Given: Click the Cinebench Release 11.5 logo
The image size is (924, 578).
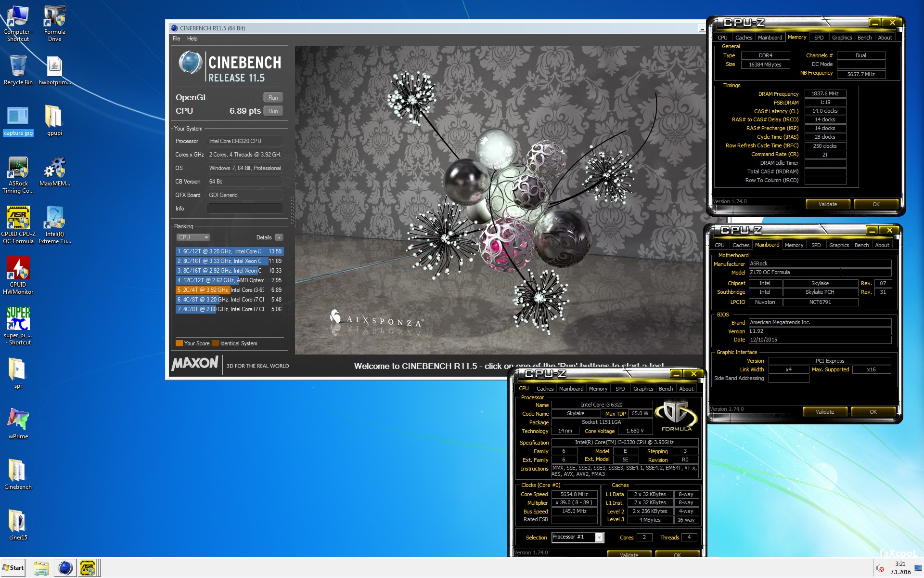Looking at the screenshot, I should point(230,66).
